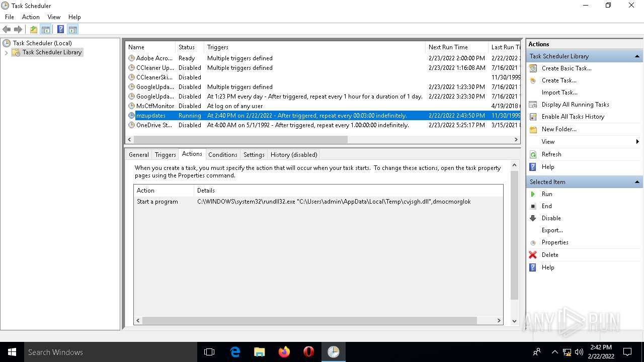Open the View menu
Screen dimensions: 644x362
[54, 17]
